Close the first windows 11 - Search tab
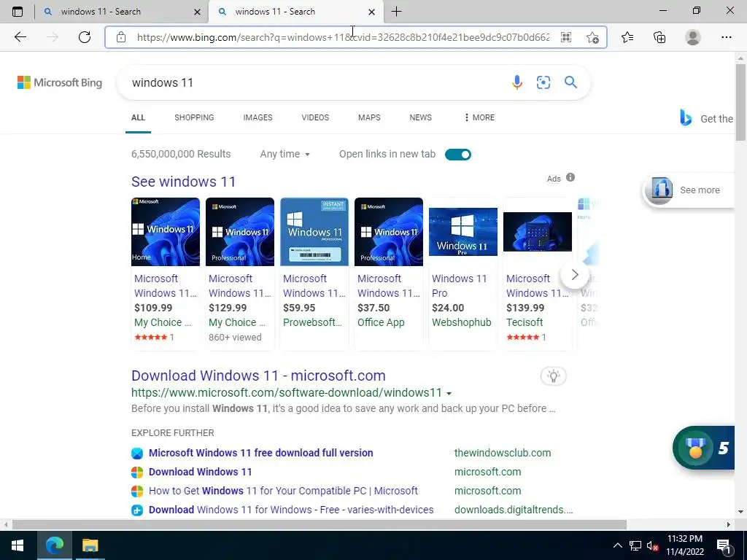 [197, 12]
